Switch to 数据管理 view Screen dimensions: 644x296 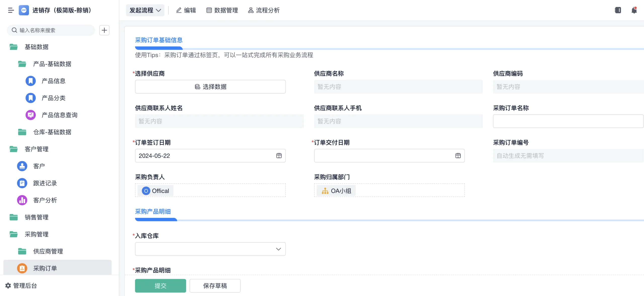coord(222,10)
